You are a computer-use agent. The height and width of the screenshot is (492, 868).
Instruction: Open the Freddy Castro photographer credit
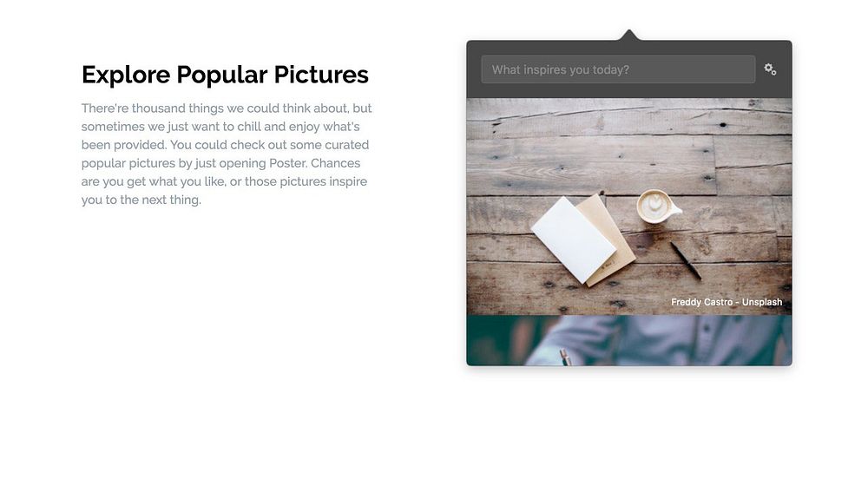[x=701, y=302]
